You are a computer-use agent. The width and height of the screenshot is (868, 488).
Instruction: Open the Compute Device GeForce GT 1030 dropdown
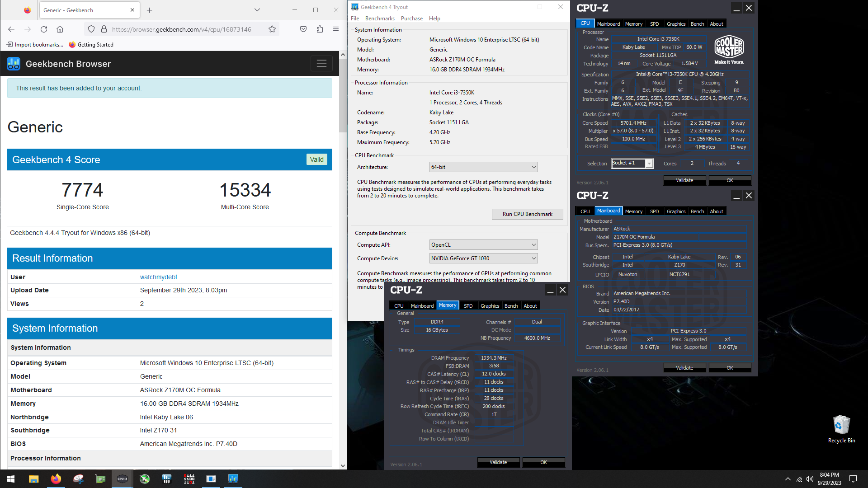click(483, 258)
